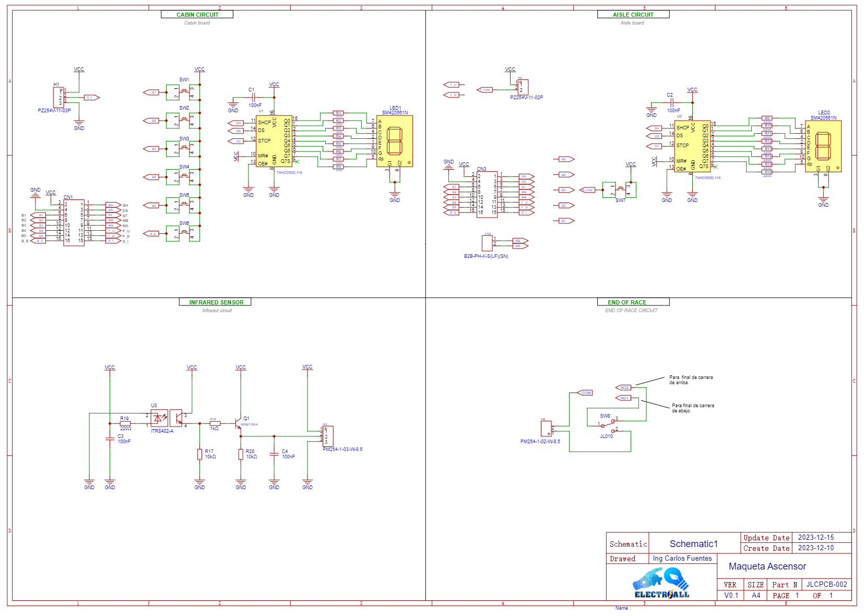
Task: Select the CN1 16-pin connector
Action: (74, 222)
